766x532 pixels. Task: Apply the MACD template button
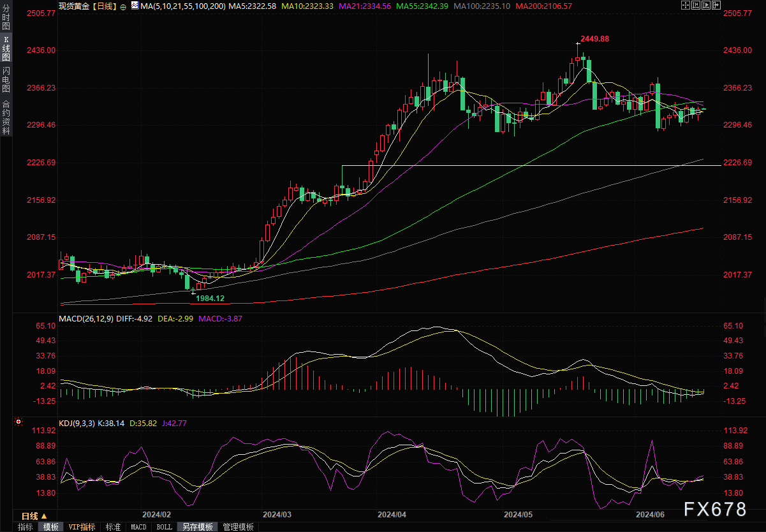point(138,527)
